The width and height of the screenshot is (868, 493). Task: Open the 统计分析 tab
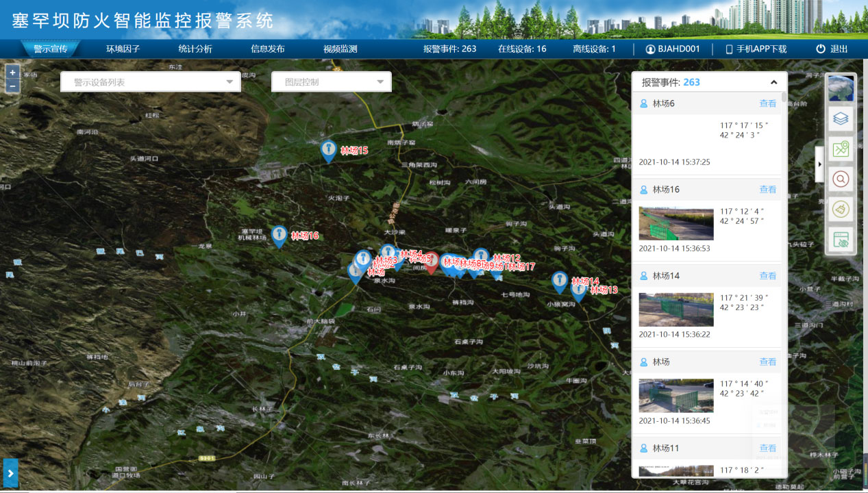(x=195, y=49)
